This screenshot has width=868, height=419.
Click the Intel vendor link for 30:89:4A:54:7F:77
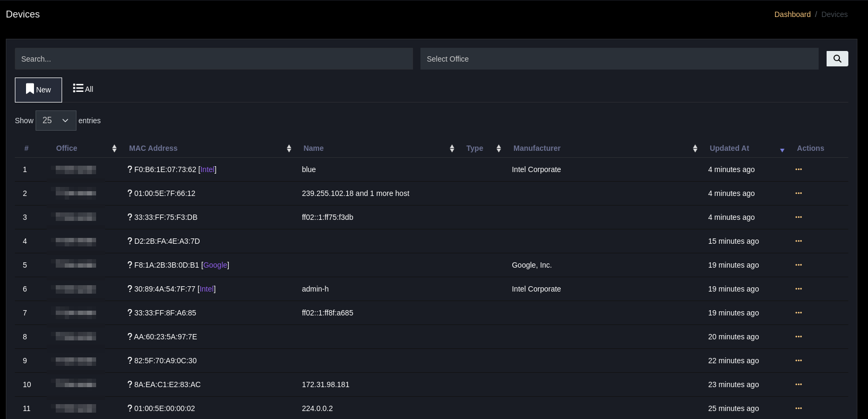207,289
